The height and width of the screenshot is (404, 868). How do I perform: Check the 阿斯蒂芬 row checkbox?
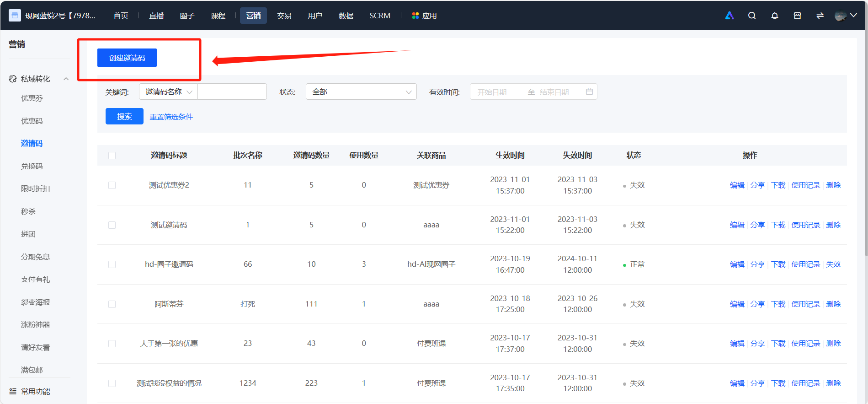click(x=112, y=304)
